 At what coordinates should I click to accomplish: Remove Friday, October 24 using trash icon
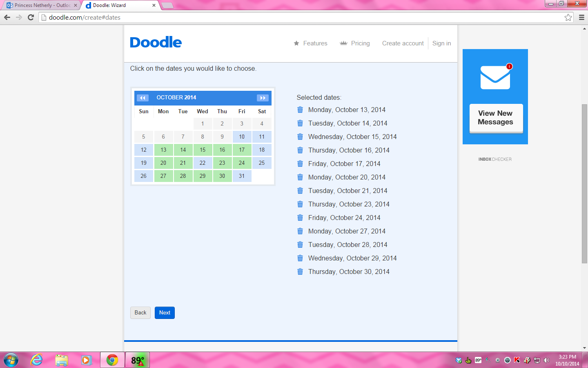point(300,218)
